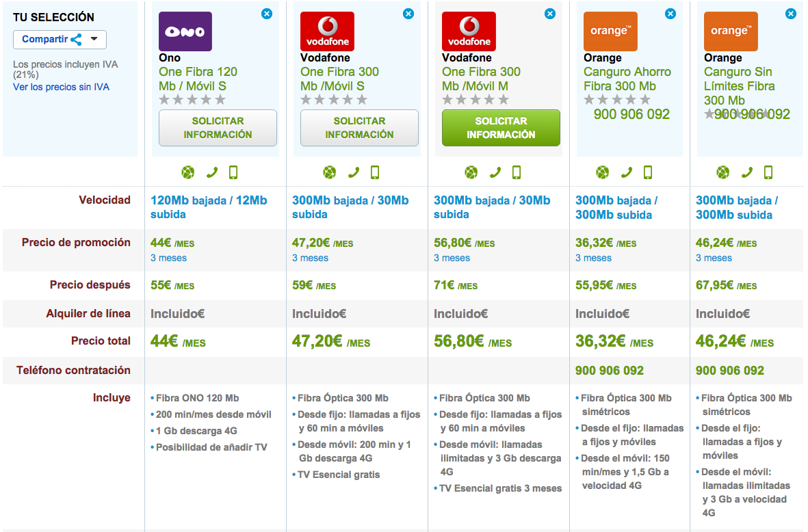Request information for Ono One Fibra 120

(x=218, y=128)
